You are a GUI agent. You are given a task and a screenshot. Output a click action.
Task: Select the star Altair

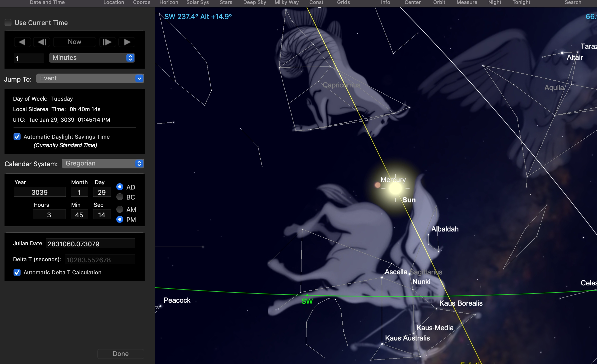click(562, 53)
